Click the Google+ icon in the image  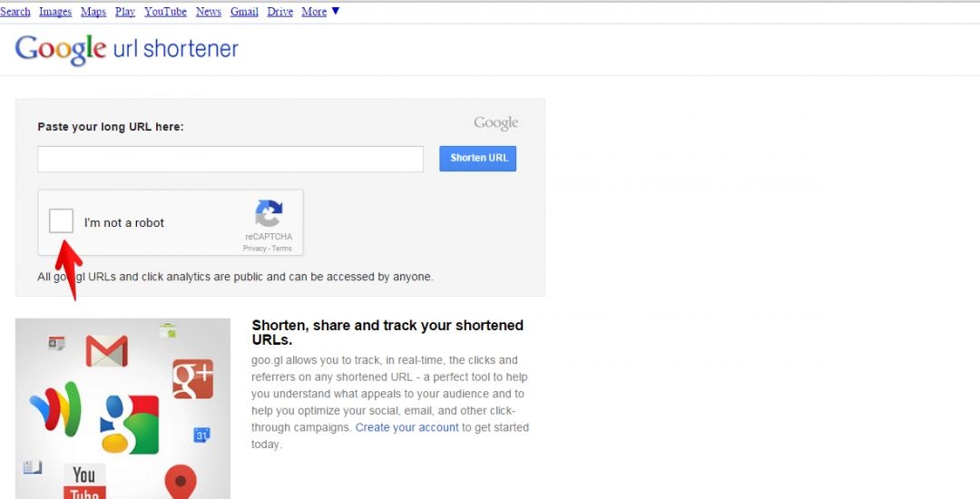(193, 379)
